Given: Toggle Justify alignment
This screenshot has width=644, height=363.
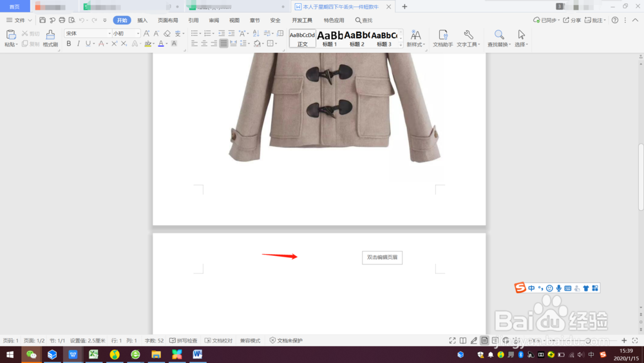Looking at the screenshot, I should [223, 44].
